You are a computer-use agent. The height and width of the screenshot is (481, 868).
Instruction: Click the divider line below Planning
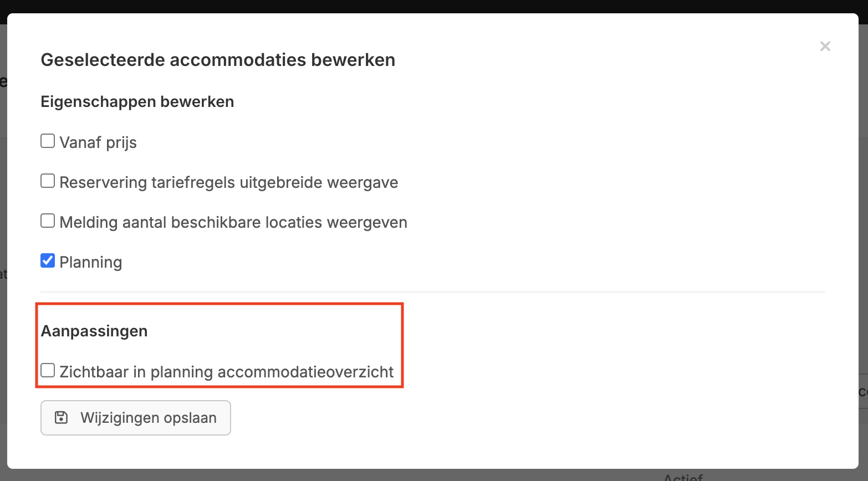click(x=432, y=292)
